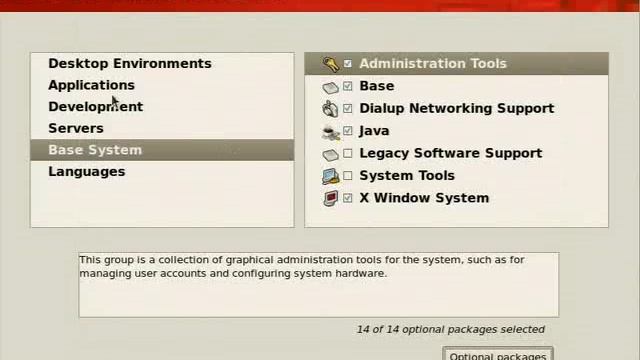Image resolution: width=640 pixels, height=360 pixels.
Task: Click the group description text box
Action: click(318, 285)
